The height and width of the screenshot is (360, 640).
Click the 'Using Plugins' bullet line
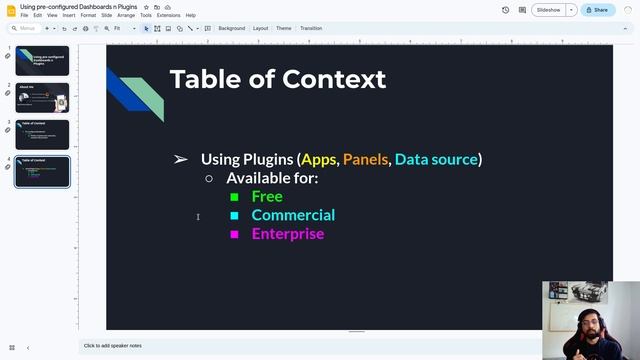341,159
